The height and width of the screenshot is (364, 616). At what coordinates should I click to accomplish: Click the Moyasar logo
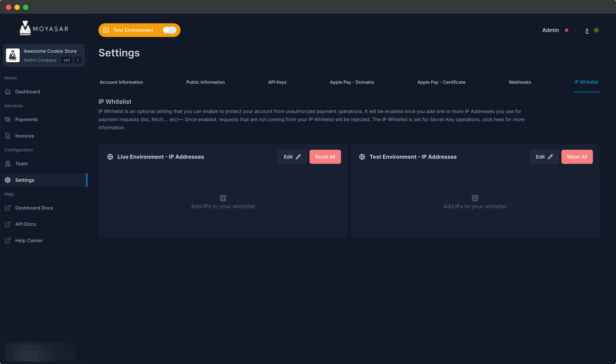(x=44, y=28)
